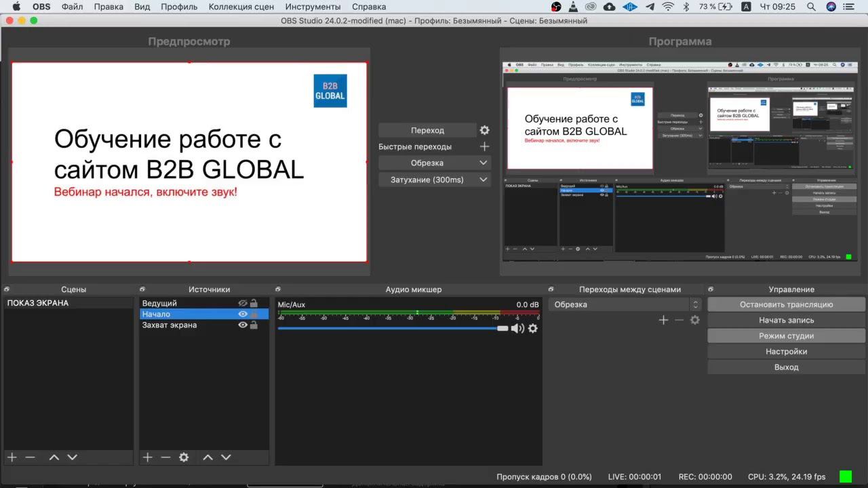The width and height of the screenshot is (868, 488).
Task: Open the Коллекция сцен menu
Action: point(241,7)
